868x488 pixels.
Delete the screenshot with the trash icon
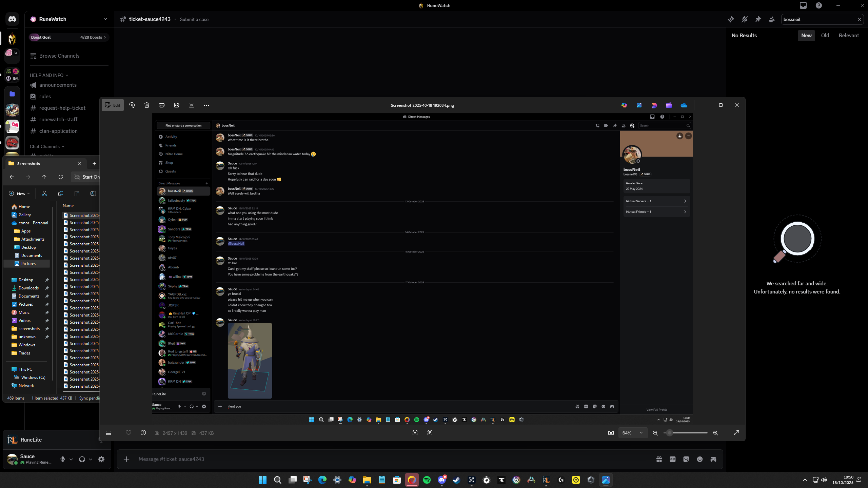[x=147, y=105]
